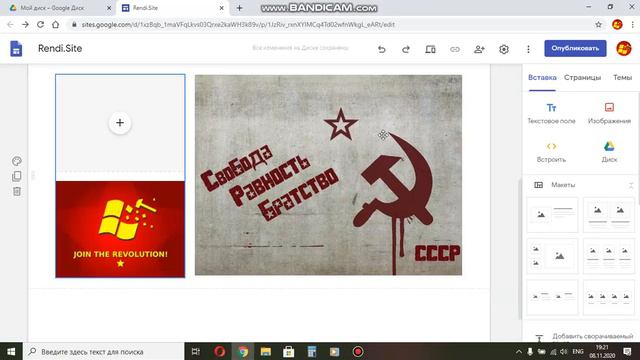This screenshot has width=640, height=360.
Task: Duplicate the section with copy icon
Action: point(17,176)
